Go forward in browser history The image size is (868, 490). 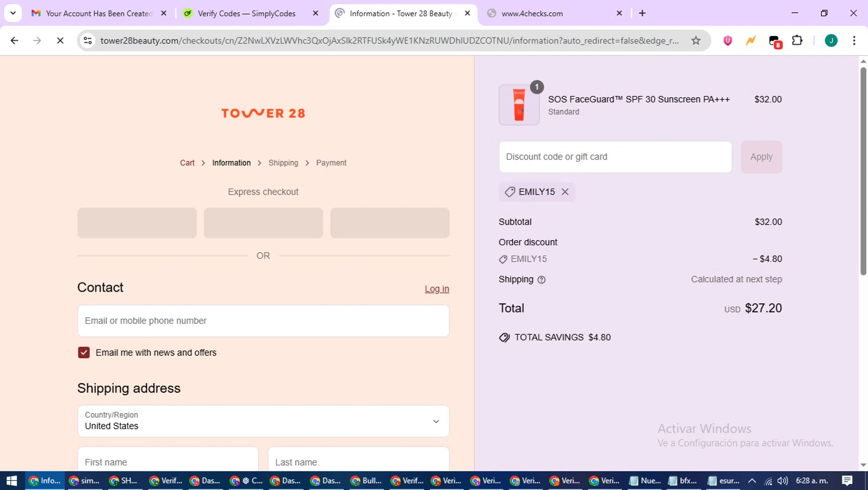tap(37, 40)
